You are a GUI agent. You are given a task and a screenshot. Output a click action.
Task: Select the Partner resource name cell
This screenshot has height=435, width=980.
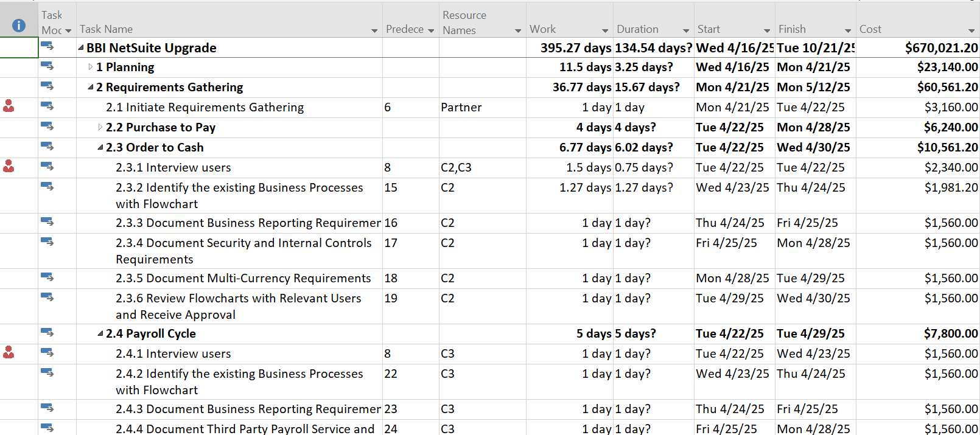pyautogui.click(x=482, y=107)
